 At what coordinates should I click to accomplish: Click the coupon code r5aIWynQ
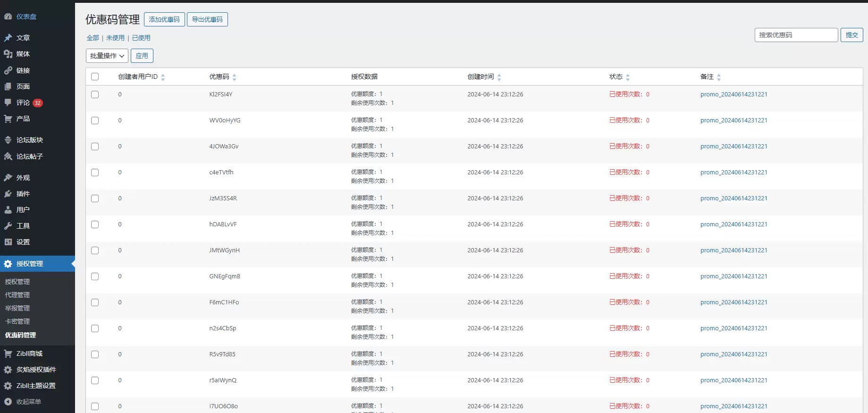223,380
